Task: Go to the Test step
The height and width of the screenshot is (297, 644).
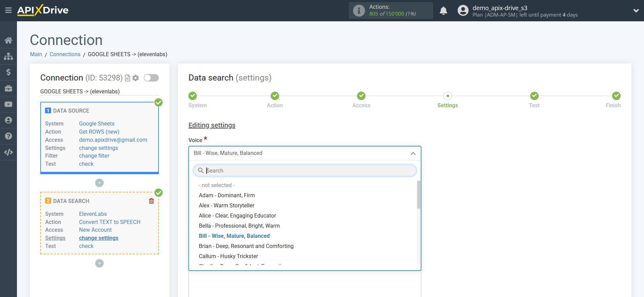Action: 534,96
